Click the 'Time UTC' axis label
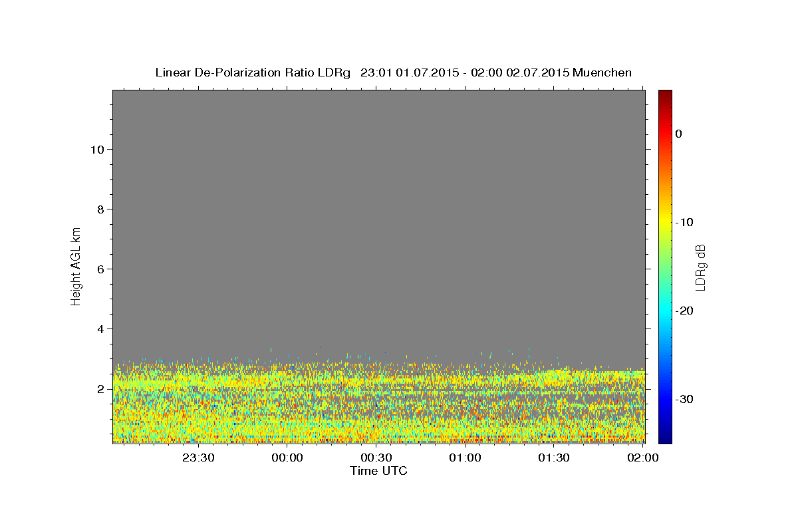The height and width of the screenshot is (532, 798). pyautogui.click(x=378, y=471)
